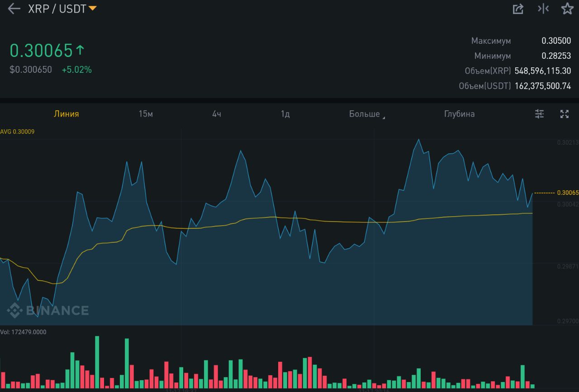Toggle fullscreen chart mode
The height and width of the screenshot is (392, 579).
click(x=564, y=114)
